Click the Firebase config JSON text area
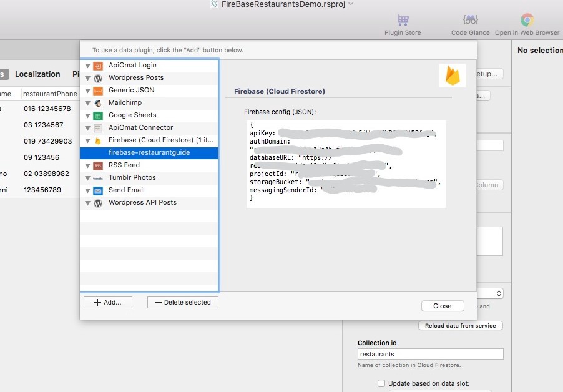This screenshot has height=392, width=563. point(346,164)
